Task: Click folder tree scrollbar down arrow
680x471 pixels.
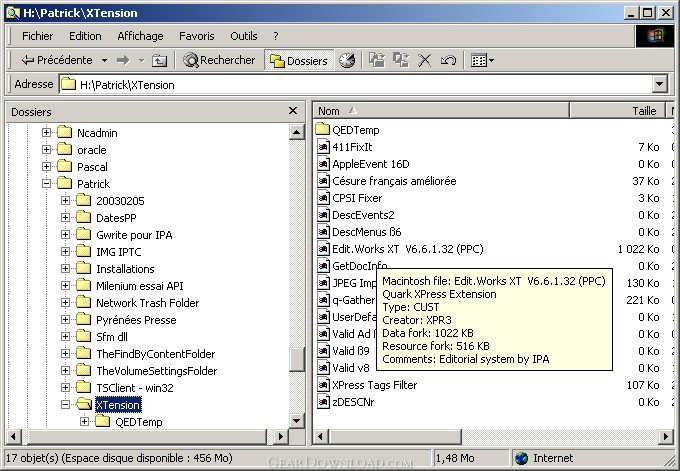Action: point(297,420)
